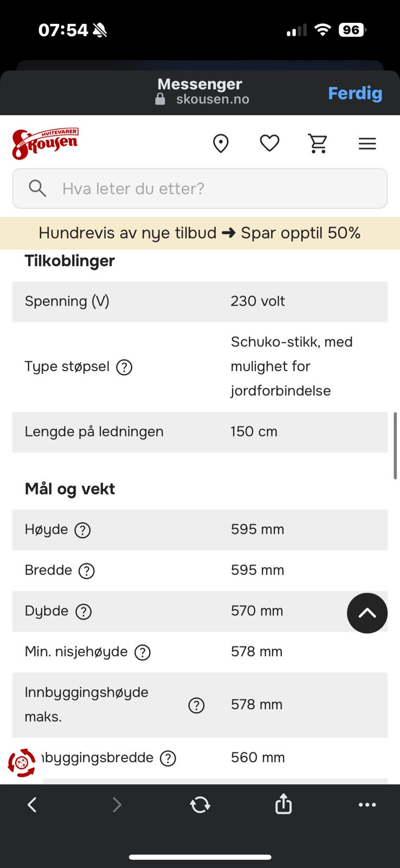Open the shopping cart icon
The width and height of the screenshot is (400, 868).
click(x=318, y=144)
